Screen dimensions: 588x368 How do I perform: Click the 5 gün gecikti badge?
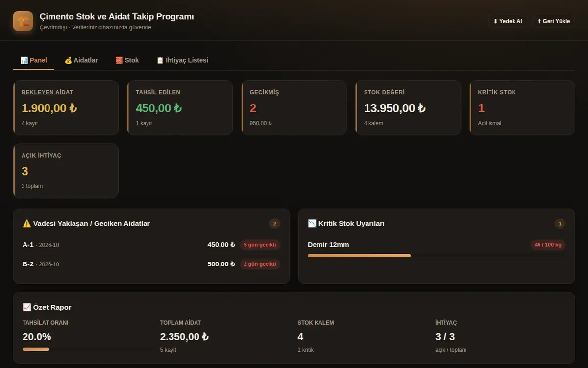260,245
